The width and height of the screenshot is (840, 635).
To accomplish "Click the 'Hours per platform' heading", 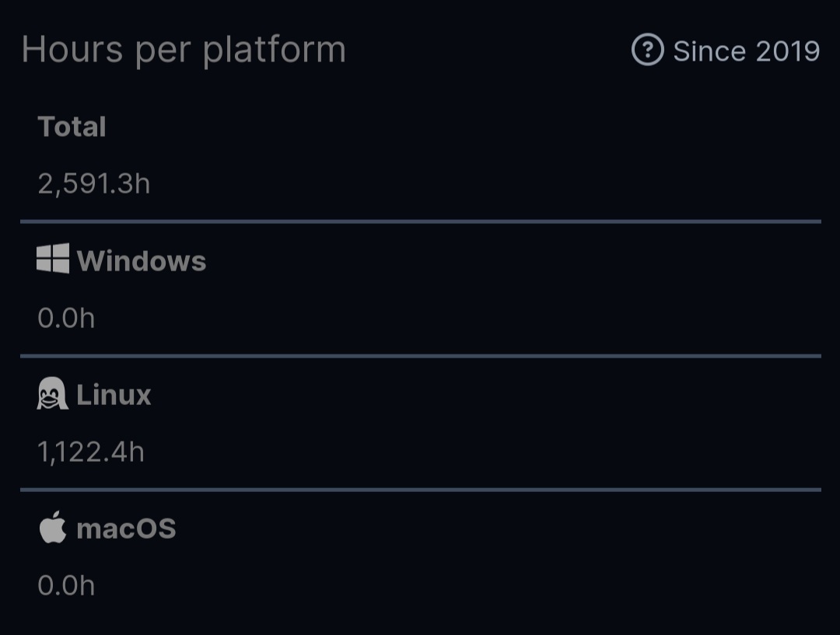I will tap(184, 50).
